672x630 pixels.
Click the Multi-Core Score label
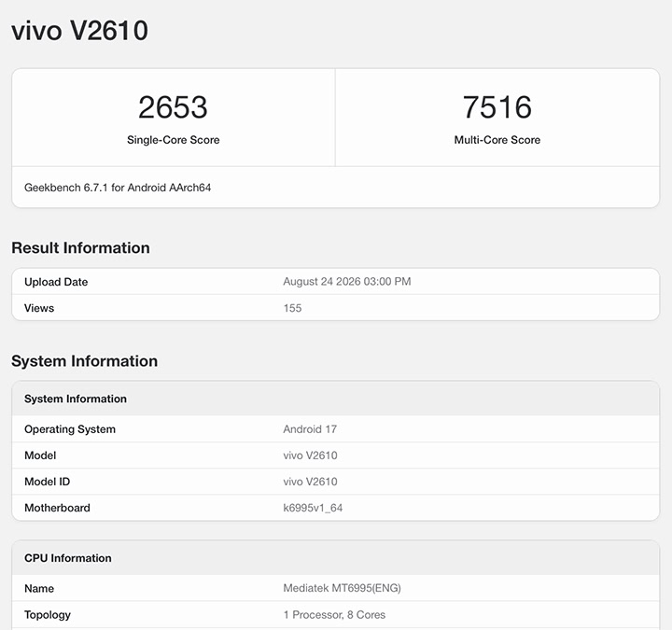[497, 140]
